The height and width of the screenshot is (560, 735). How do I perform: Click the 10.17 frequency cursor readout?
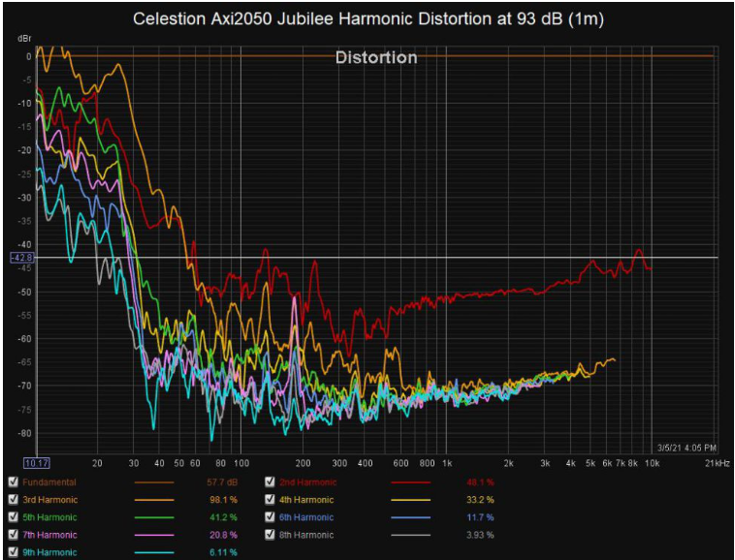coord(36,463)
